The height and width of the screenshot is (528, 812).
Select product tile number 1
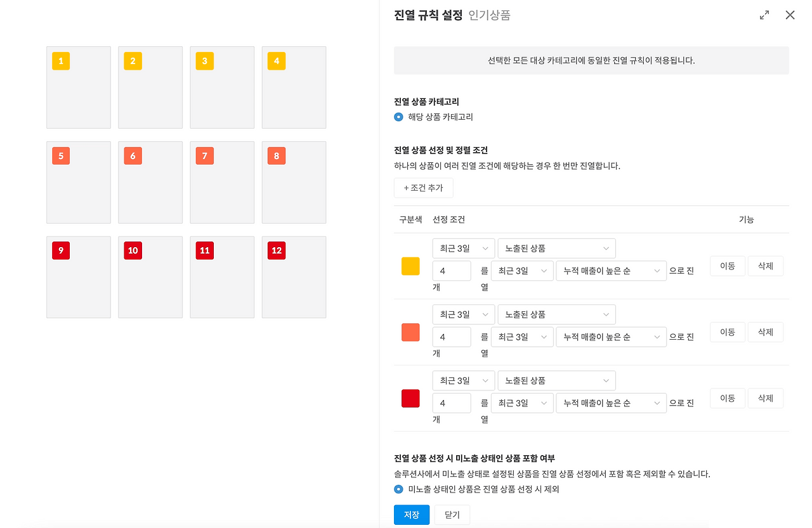(78, 87)
